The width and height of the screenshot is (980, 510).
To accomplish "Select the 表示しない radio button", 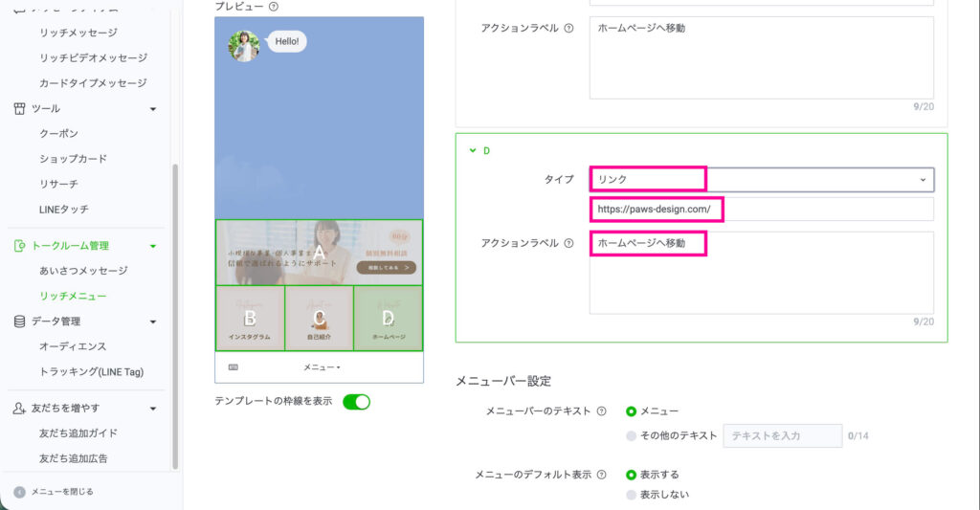I will [631, 495].
